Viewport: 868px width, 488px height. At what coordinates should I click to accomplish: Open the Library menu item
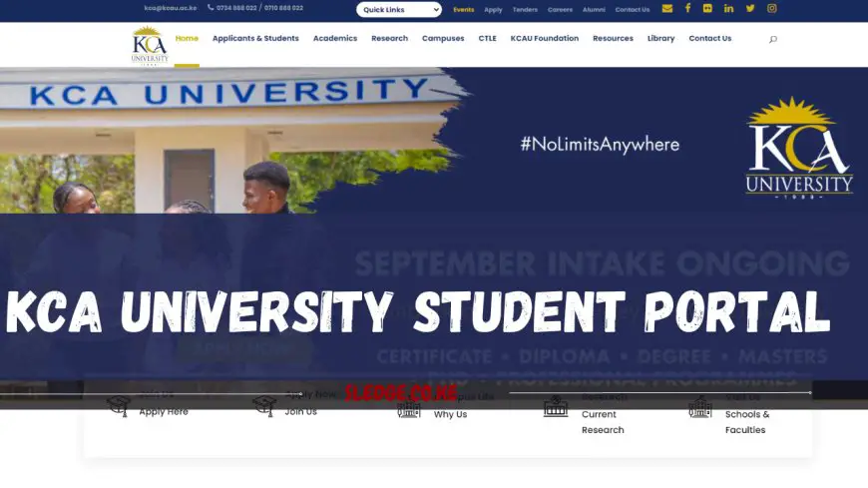click(660, 38)
